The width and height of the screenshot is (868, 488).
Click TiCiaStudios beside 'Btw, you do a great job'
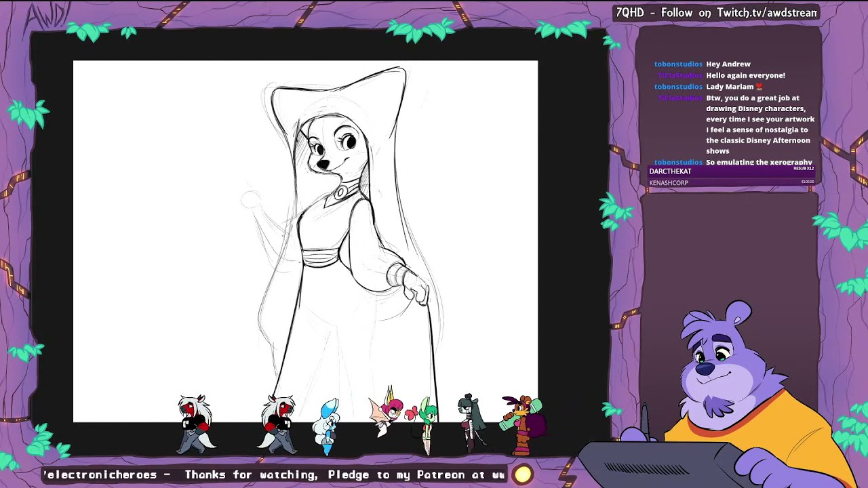click(x=680, y=98)
